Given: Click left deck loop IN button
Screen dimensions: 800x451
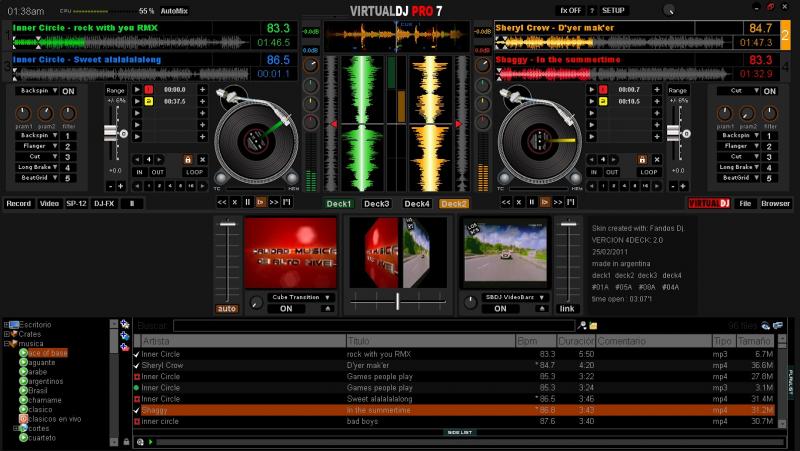Looking at the screenshot, I should click(139, 172).
